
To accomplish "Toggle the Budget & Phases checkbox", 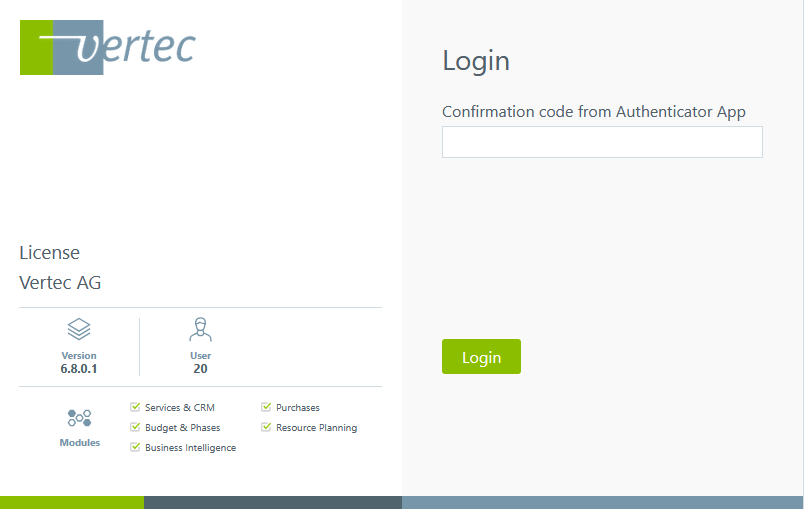I will pos(135,427).
